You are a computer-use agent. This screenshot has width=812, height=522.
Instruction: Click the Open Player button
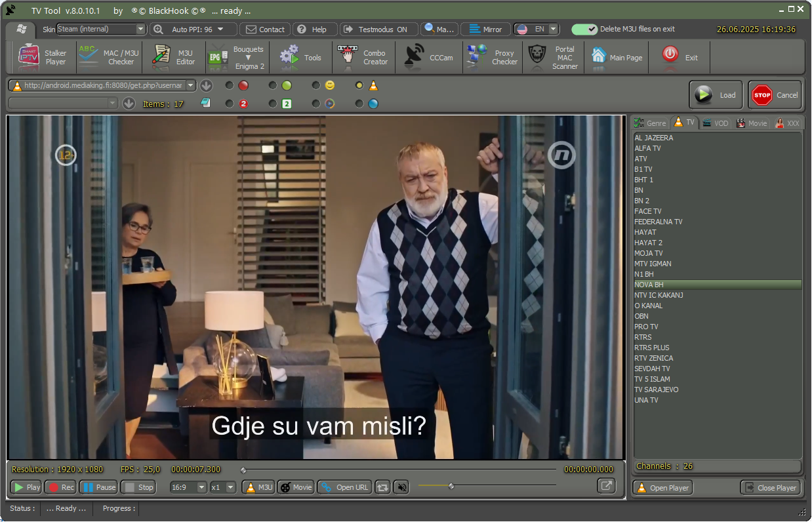(x=662, y=487)
